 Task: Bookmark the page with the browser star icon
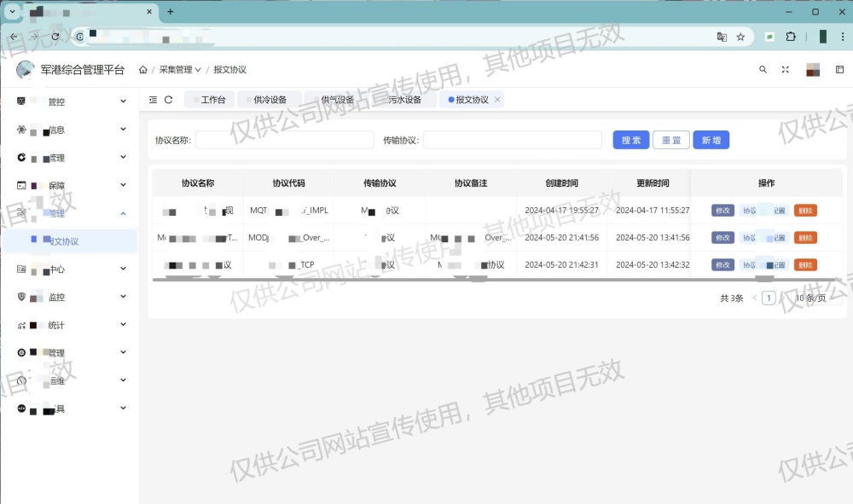click(740, 37)
